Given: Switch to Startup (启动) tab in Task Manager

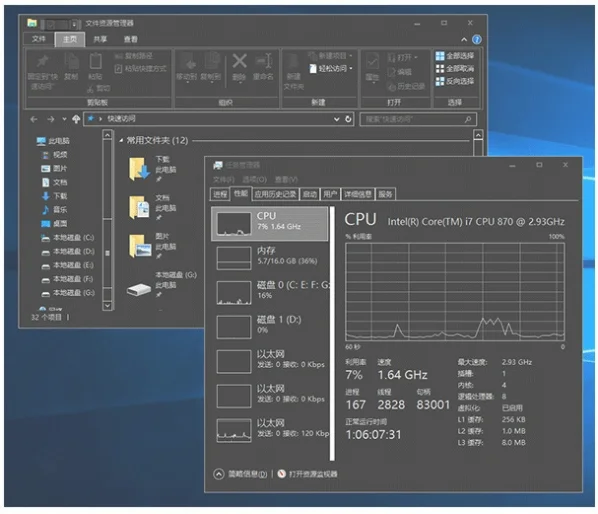Looking at the screenshot, I should 310,194.
